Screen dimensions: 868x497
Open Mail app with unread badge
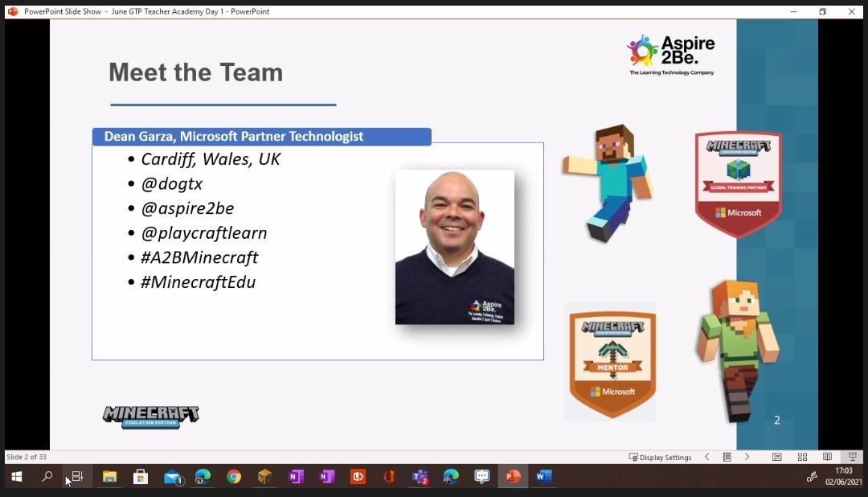coord(173,477)
